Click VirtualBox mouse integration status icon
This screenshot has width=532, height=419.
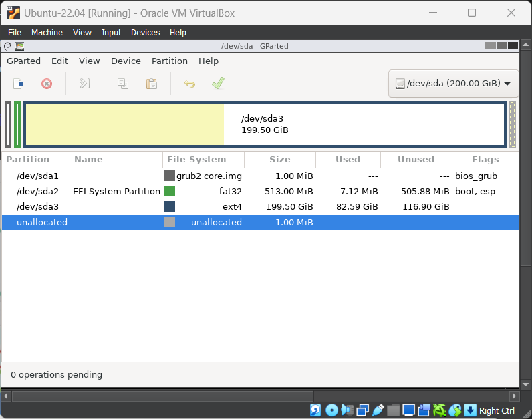(455, 410)
